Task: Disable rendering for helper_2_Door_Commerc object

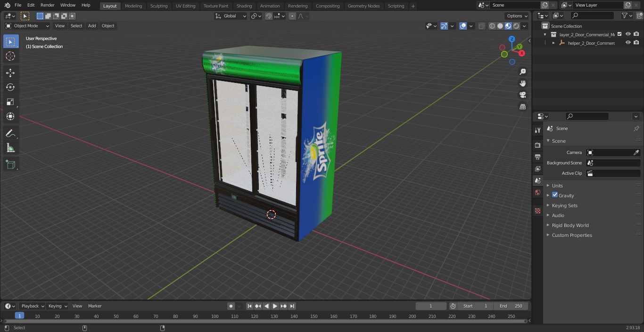Action: pyautogui.click(x=636, y=43)
